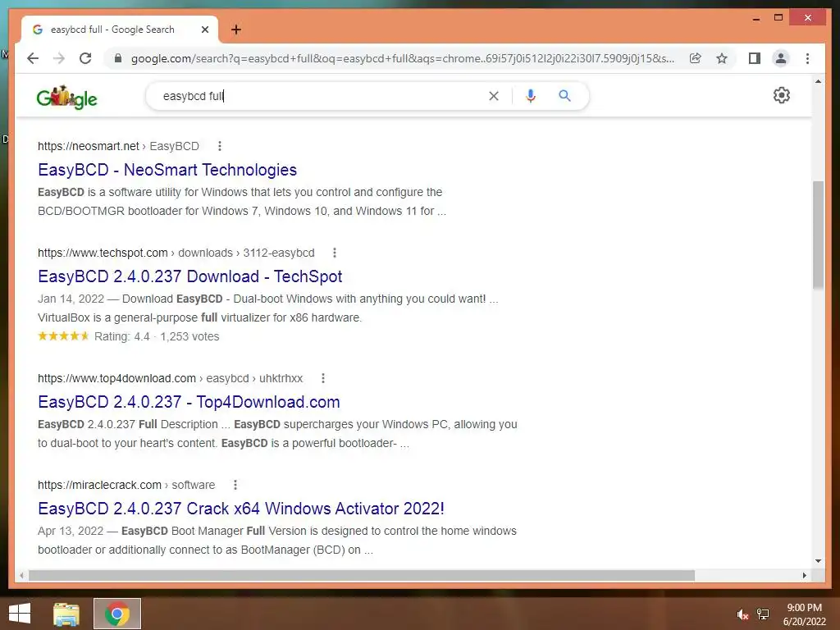840x630 pixels.
Task: Minimize the Chrome window
Action: click(x=756, y=18)
